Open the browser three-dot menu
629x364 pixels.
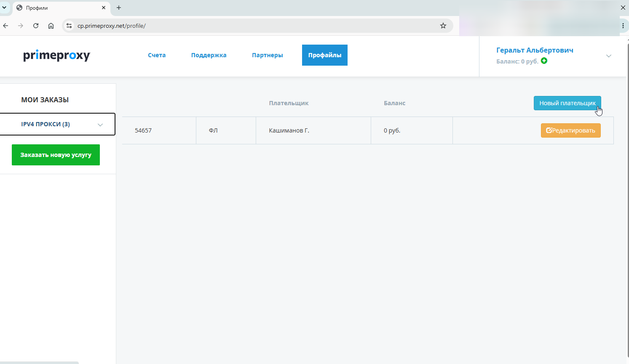[x=623, y=26]
